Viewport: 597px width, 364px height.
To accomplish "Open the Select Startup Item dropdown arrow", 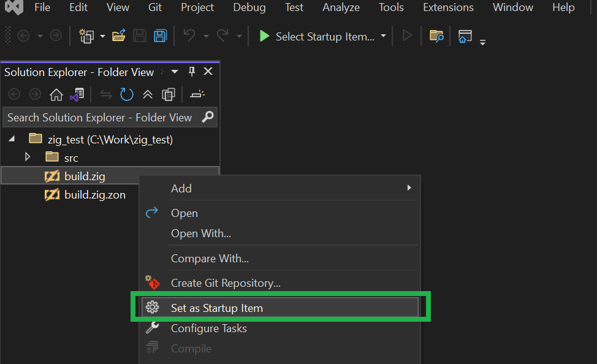I will [x=384, y=36].
